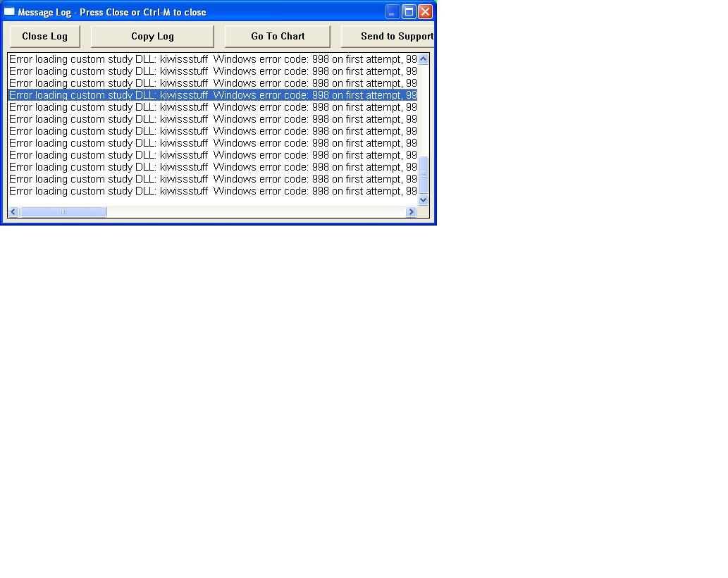Click the vertical scrollbar thumb
Viewport: 728px width, 578px height.
coord(423,175)
